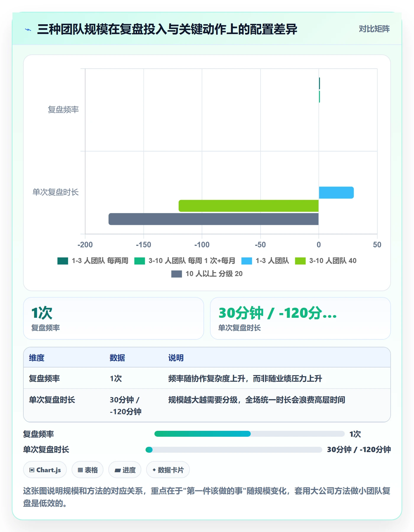Toggle the 1-3 人团队 每两周 legend swatch
Viewport: 414px width, 532px height.
coord(63,261)
